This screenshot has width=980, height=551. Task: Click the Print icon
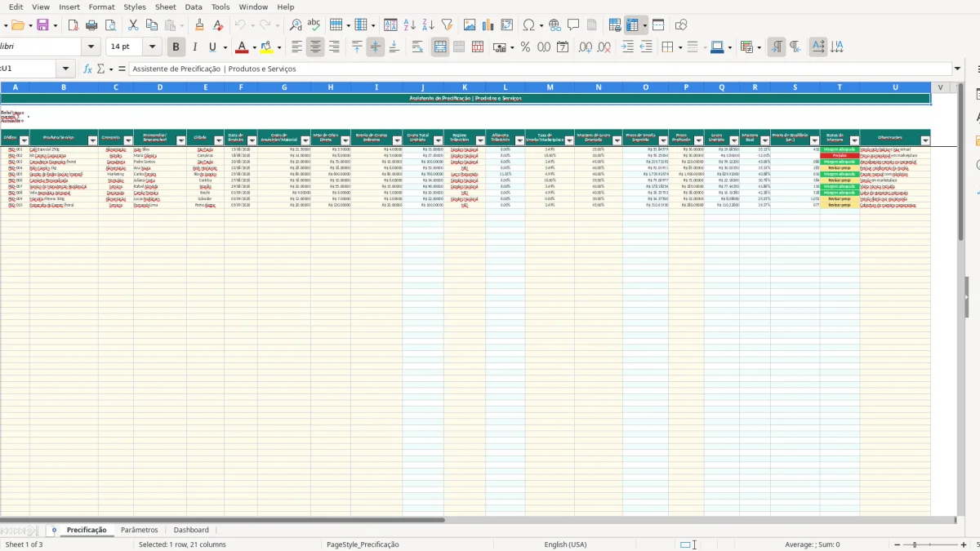pyautogui.click(x=91, y=25)
